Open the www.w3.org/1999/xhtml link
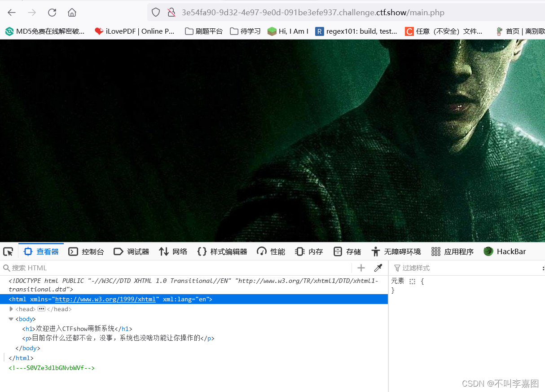The image size is (545, 392). 105,299
